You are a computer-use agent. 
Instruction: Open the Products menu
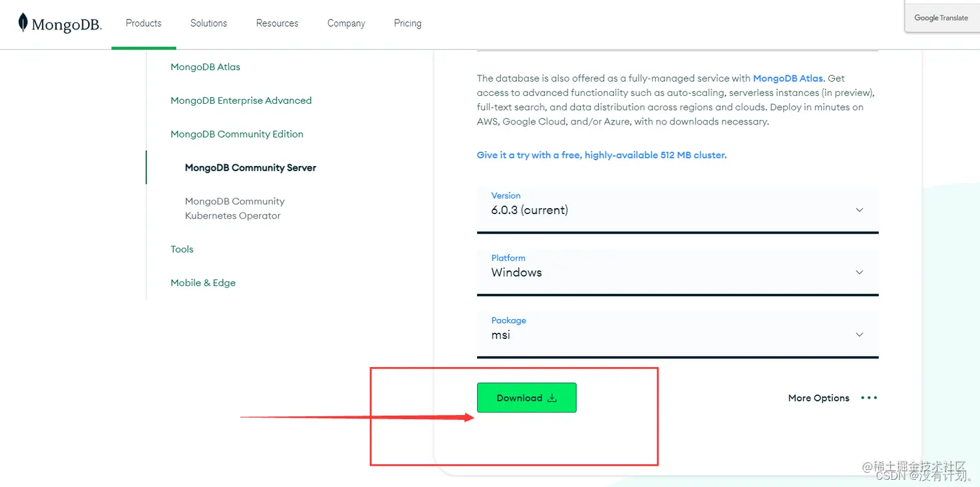coord(143,23)
